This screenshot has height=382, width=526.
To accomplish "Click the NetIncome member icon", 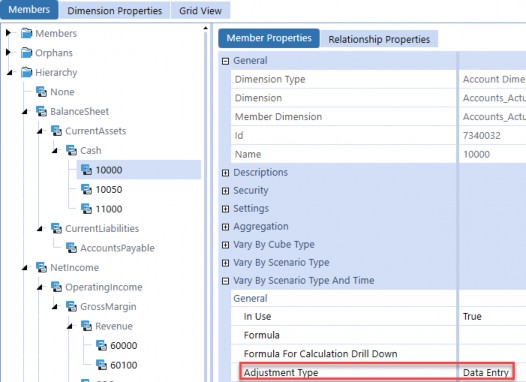I will tap(41, 267).
